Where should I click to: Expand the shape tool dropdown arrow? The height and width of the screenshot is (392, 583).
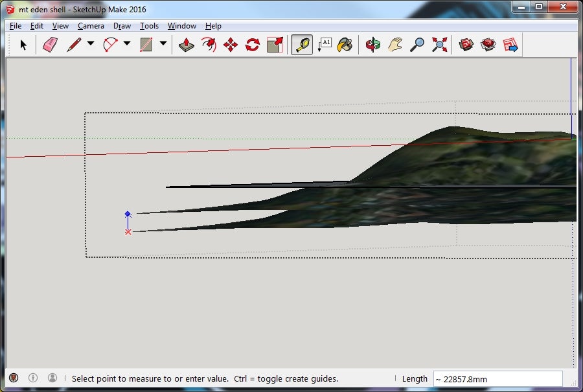(x=163, y=44)
